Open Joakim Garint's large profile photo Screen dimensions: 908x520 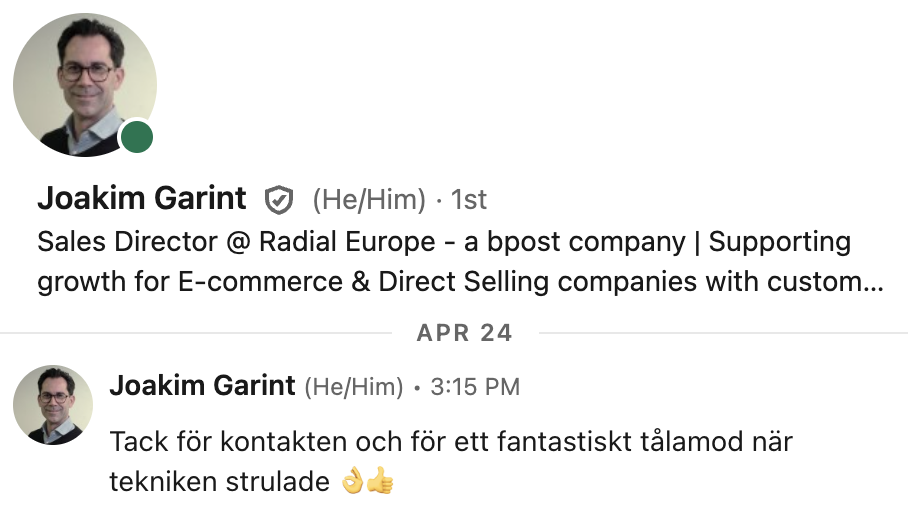[x=85, y=85]
